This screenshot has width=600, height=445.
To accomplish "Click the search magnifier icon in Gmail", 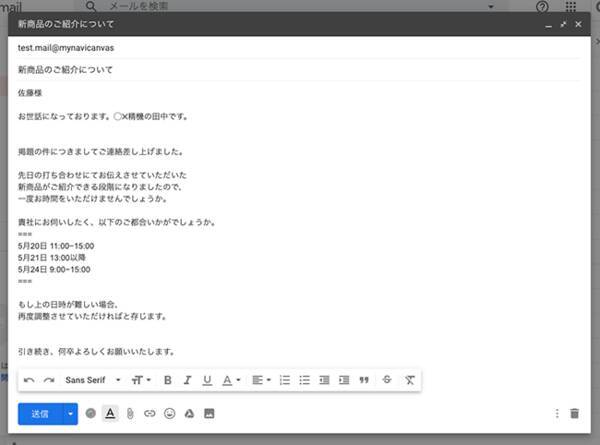I will [x=91, y=6].
